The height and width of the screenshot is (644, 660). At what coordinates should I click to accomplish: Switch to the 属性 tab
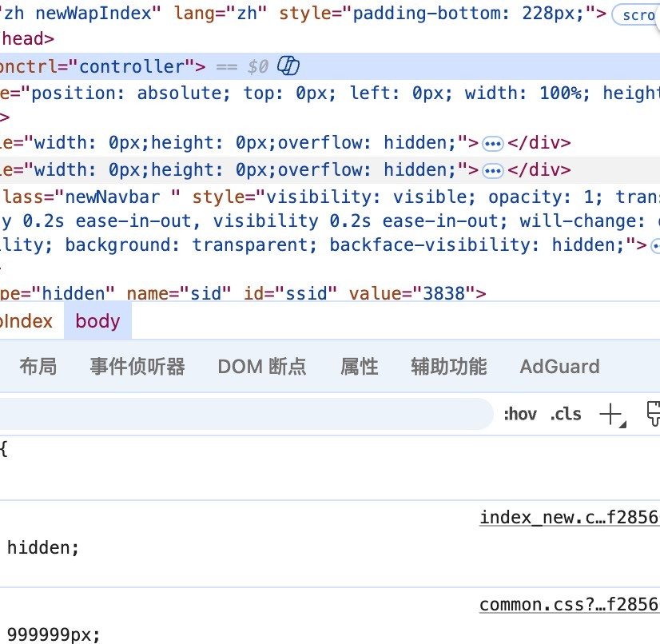click(x=359, y=367)
